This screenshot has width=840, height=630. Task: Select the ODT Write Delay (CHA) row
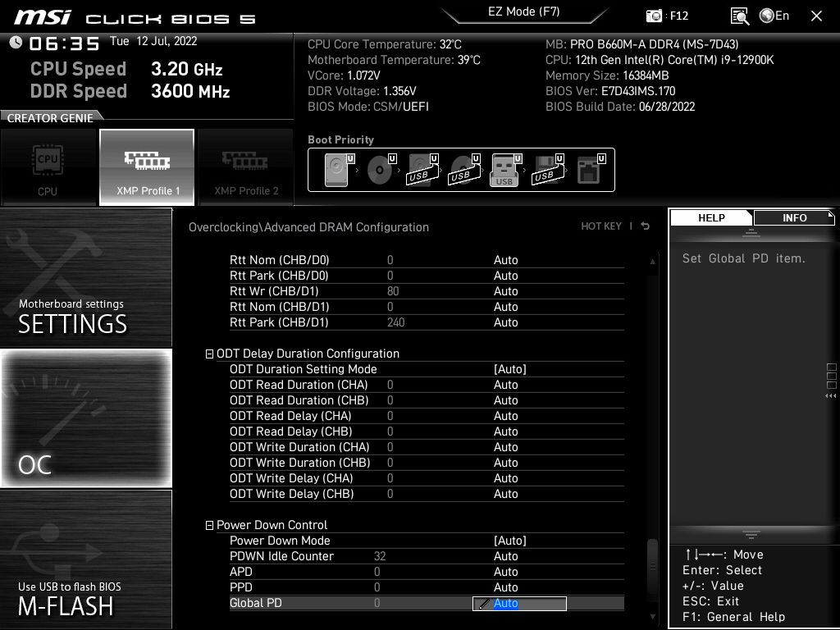click(x=427, y=478)
